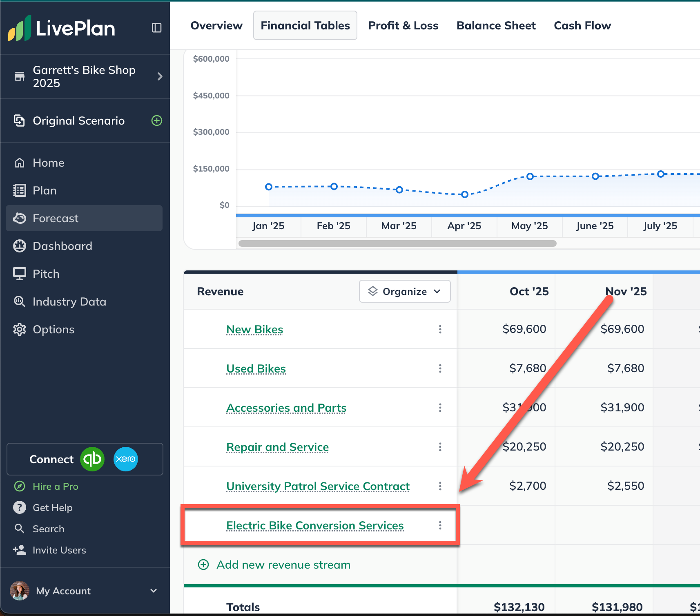Screen dimensions: 700x616
Task: Click the three-dot menu for Repair and Service
Action: (440, 447)
